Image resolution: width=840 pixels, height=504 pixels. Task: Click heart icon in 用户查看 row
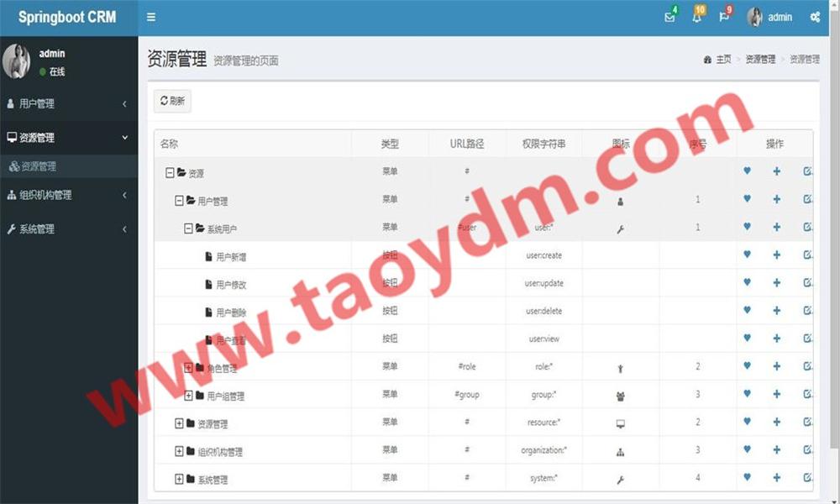coord(747,338)
